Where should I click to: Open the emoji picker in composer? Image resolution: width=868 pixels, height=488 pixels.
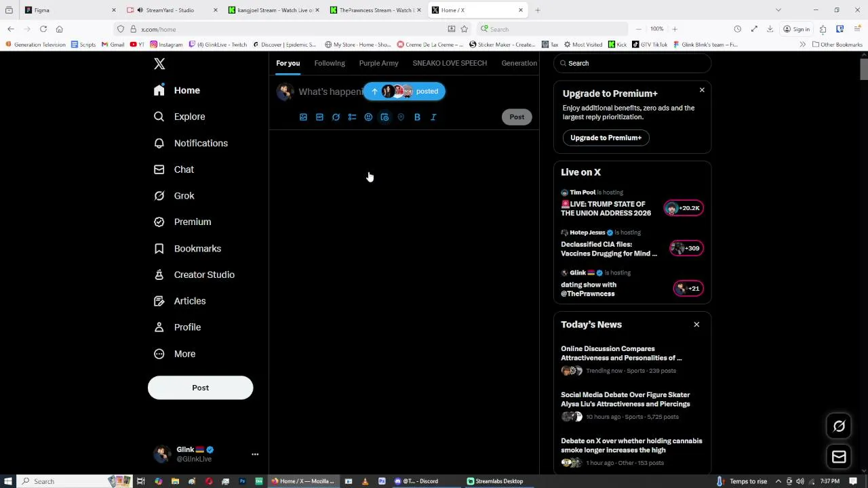pos(368,117)
